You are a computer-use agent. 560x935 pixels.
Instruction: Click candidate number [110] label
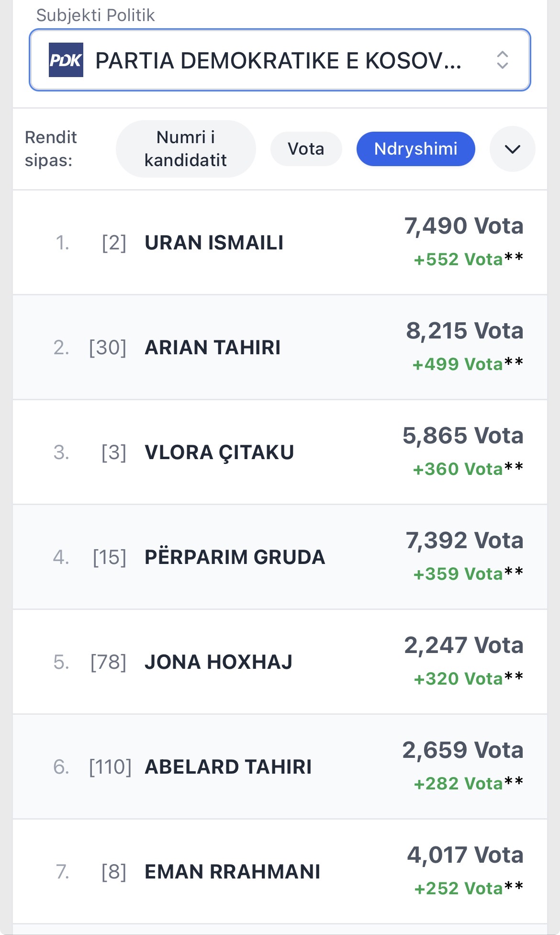[x=110, y=767]
